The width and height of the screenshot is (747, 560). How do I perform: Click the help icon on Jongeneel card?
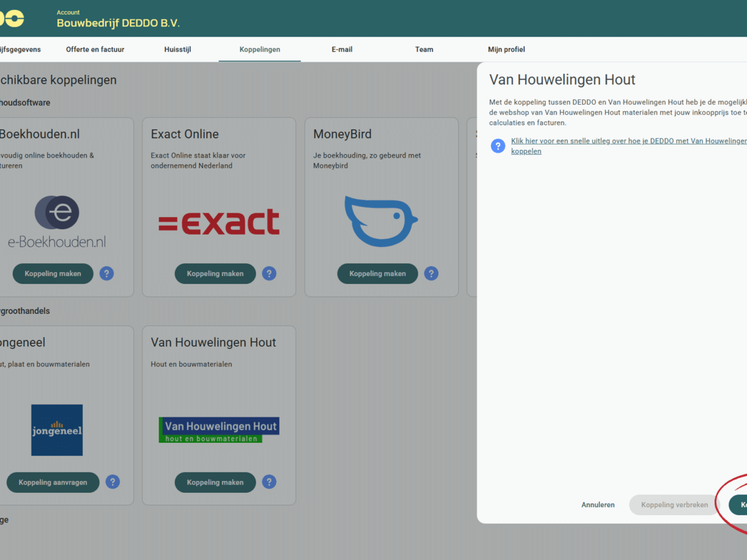113,482
